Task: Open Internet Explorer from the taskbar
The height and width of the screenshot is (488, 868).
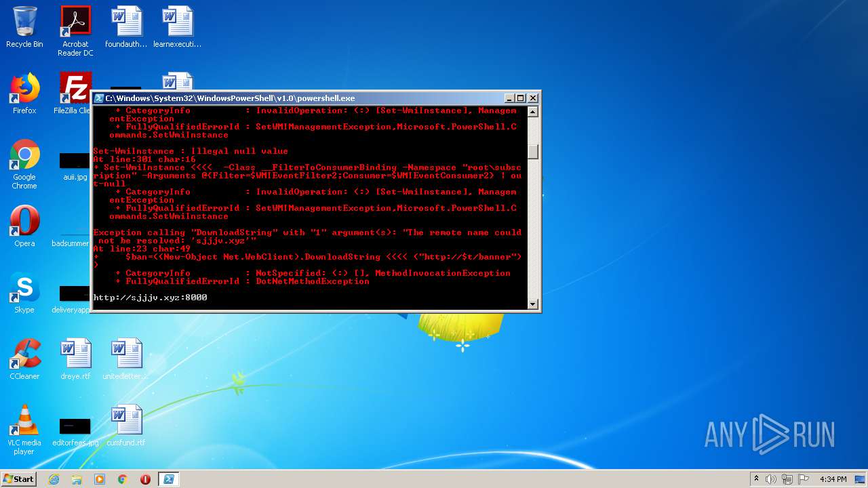Action: tap(54, 479)
